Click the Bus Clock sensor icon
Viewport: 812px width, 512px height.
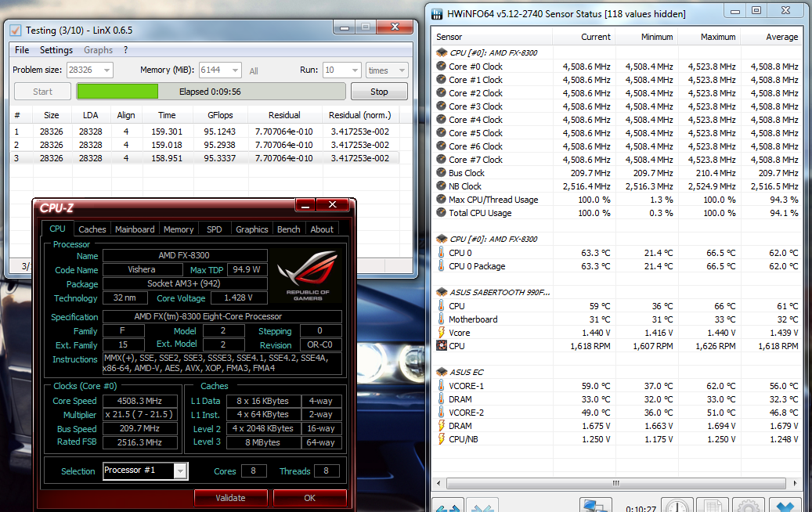[441, 173]
